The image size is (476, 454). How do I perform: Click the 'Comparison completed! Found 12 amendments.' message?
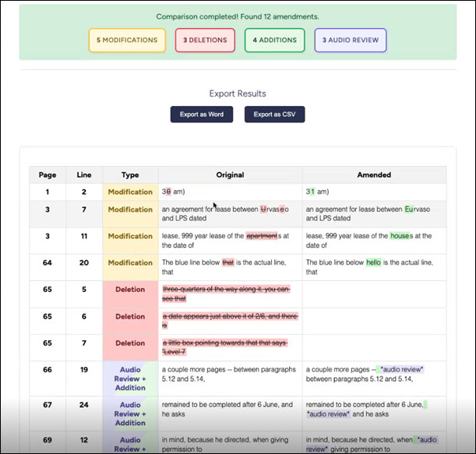tap(238, 16)
